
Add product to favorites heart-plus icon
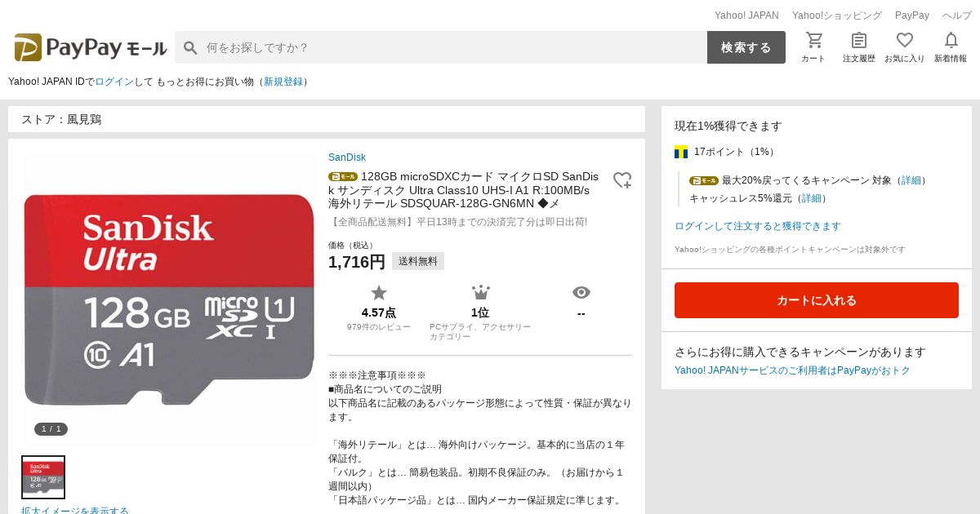tap(622, 180)
